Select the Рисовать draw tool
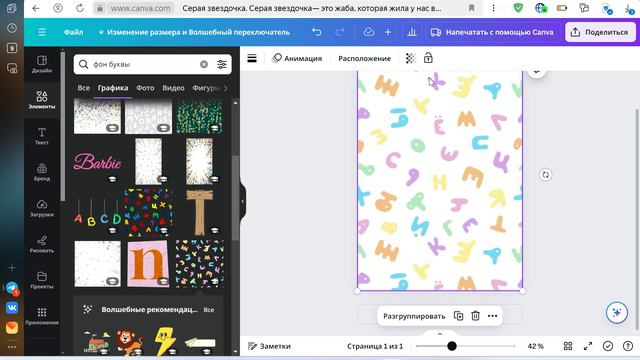640x360 pixels. pyautogui.click(x=42, y=244)
